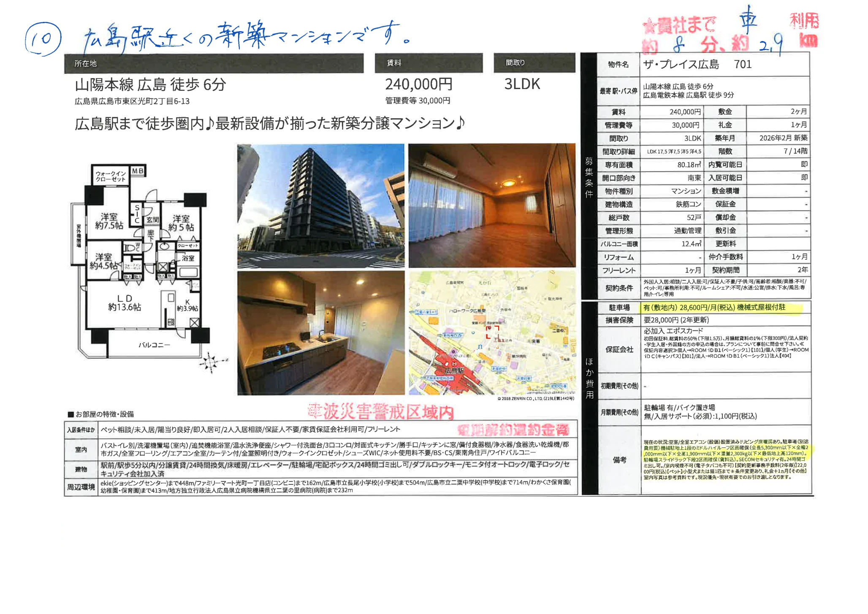The image size is (868, 614).
Task: Click 洋室 約7.5帖 in the floor plan
Action: (109, 222)
